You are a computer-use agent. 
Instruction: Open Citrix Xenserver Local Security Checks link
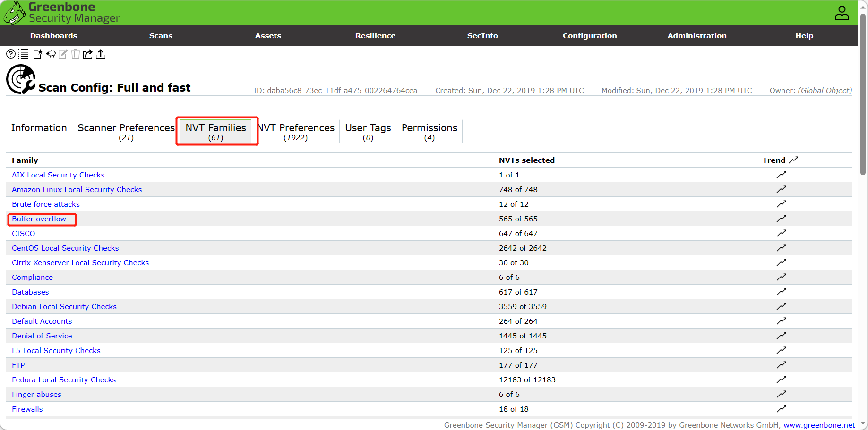pyautogui.click(x=80, y=262)
